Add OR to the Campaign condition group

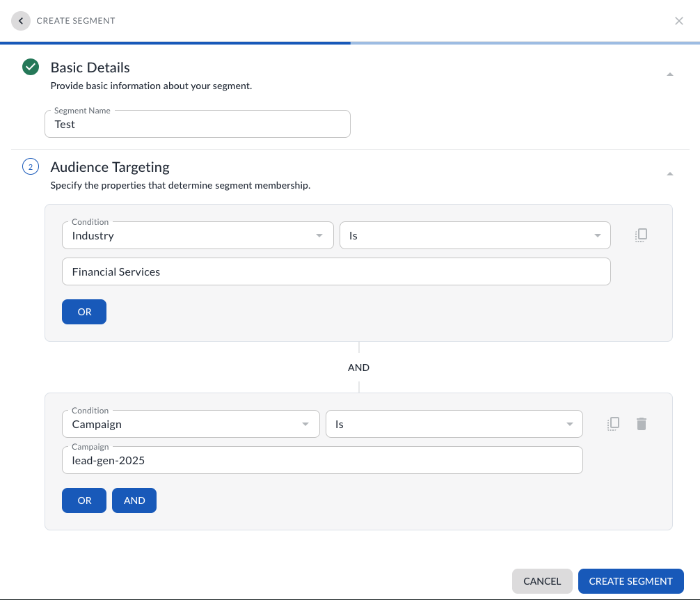[84, 500]
